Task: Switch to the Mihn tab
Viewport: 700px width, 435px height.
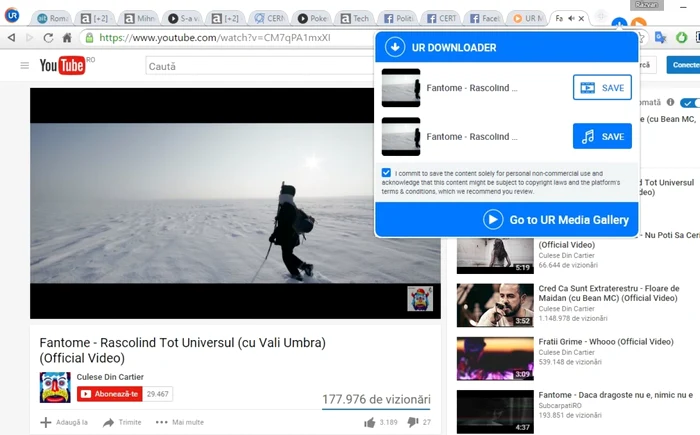Action: (140, 18)
